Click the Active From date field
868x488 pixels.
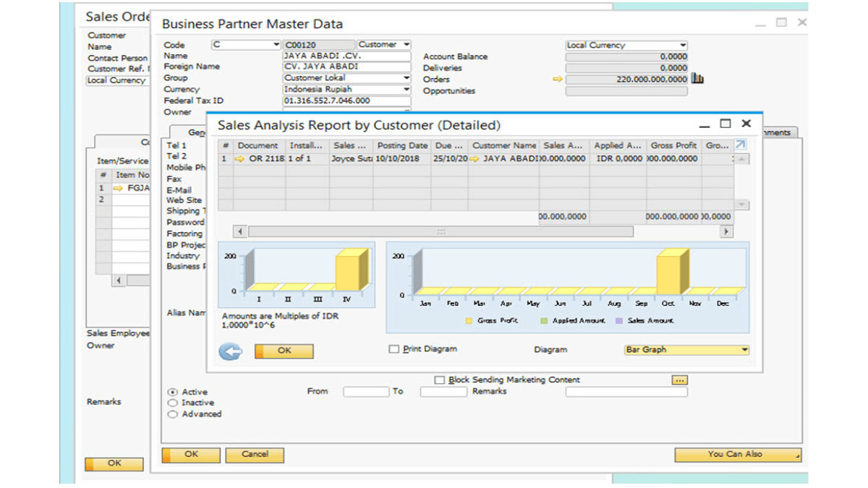coord(366,392)
